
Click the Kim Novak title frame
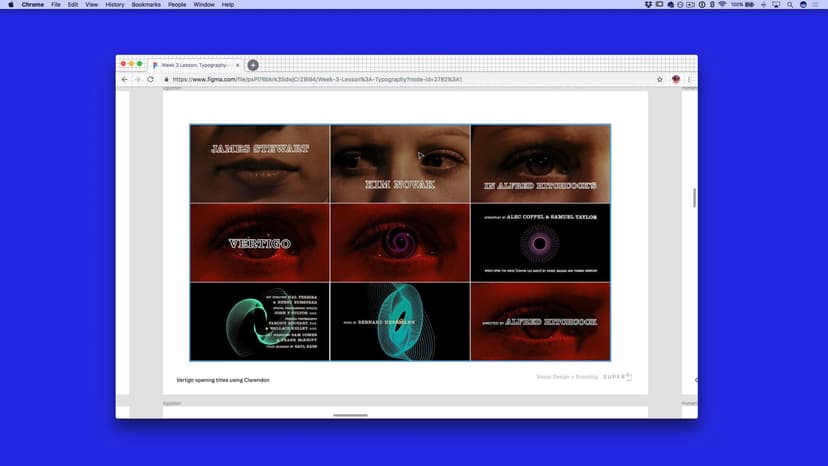(400, 164)
